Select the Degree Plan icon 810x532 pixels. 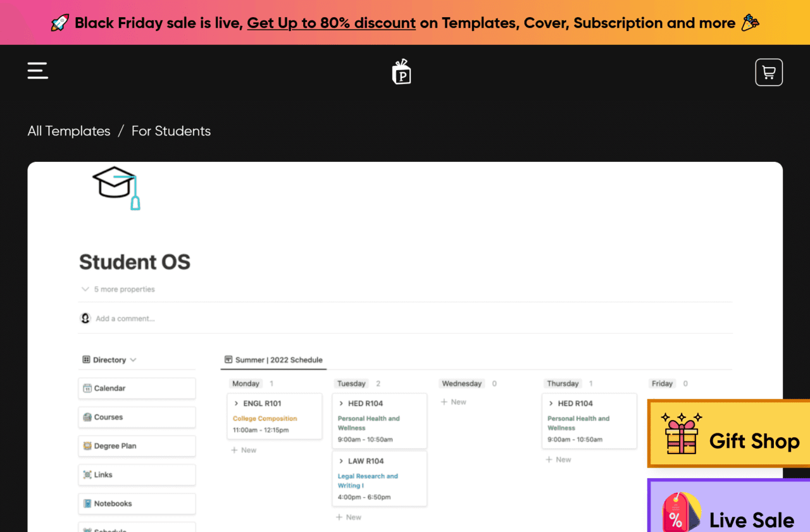[89, 446]
